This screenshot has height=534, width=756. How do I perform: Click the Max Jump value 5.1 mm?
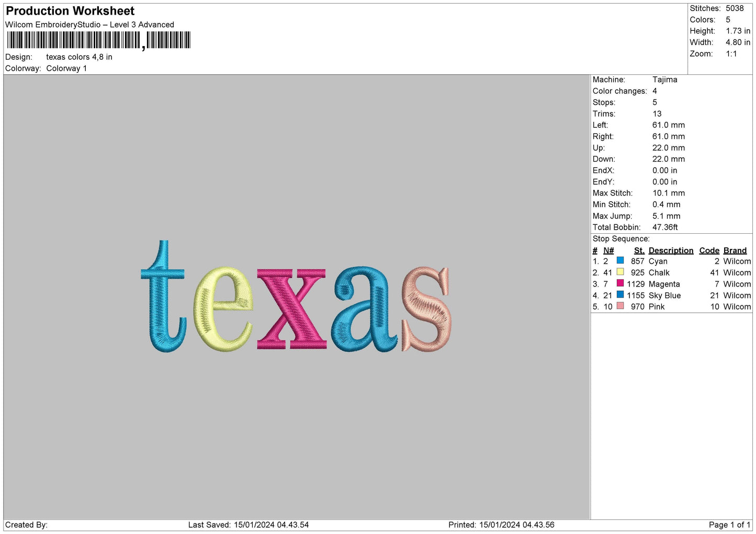(666, 216)
